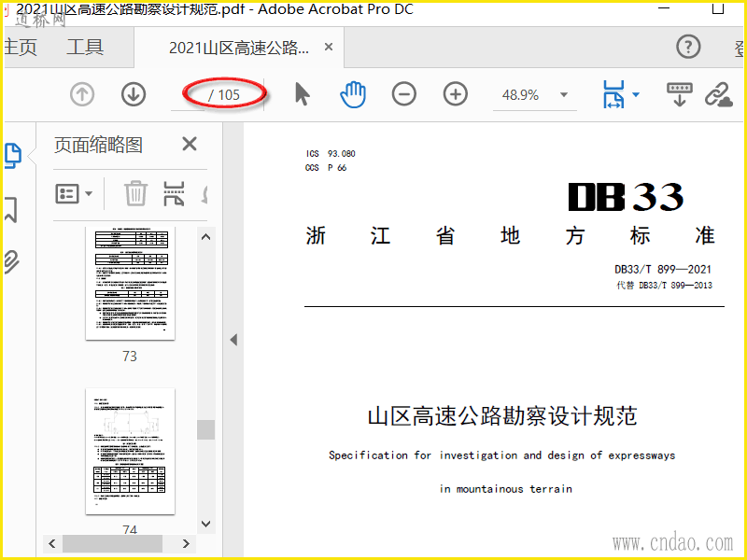Select the 2021山区高速公路 document tab
The width and height of the screenshot is (747, 560).
[239, 48]
